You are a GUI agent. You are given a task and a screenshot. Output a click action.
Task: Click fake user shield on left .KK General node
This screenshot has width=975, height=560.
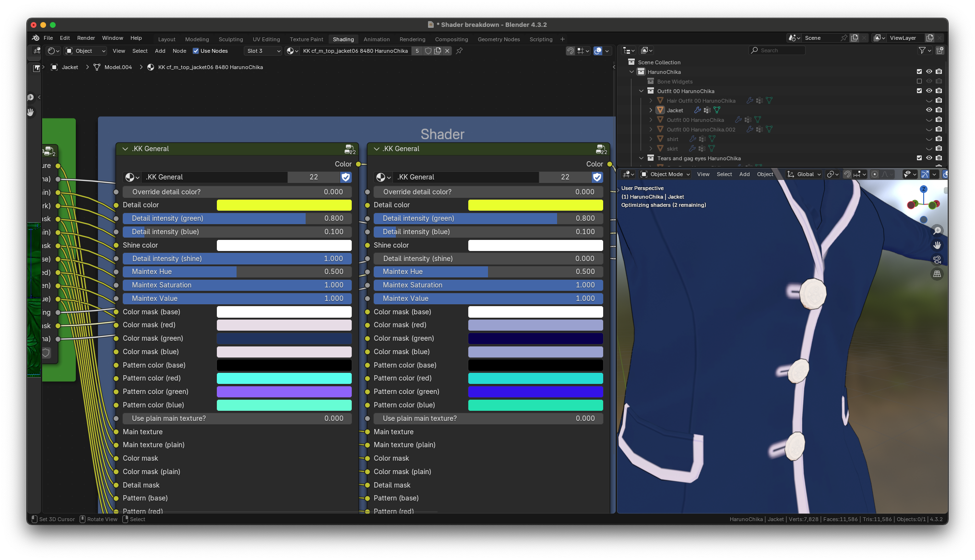345,177
